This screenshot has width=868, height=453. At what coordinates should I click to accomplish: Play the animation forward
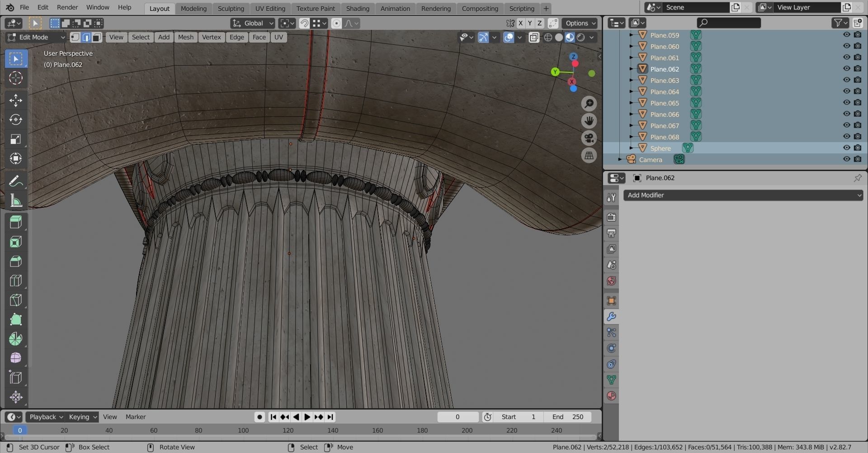coord(307,417)
